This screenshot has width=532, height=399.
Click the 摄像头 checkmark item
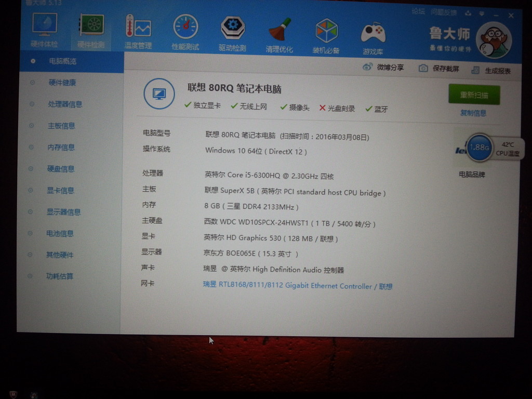pos(295,108)
